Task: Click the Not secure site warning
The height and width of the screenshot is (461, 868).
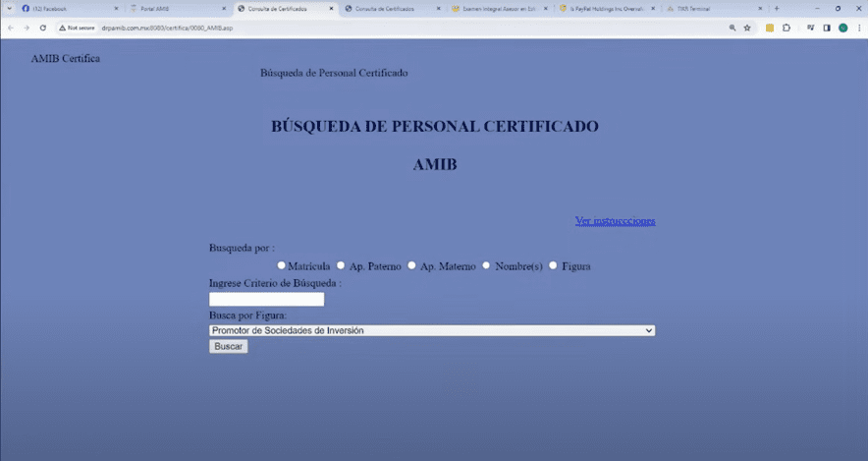Action: pos(79,28)
